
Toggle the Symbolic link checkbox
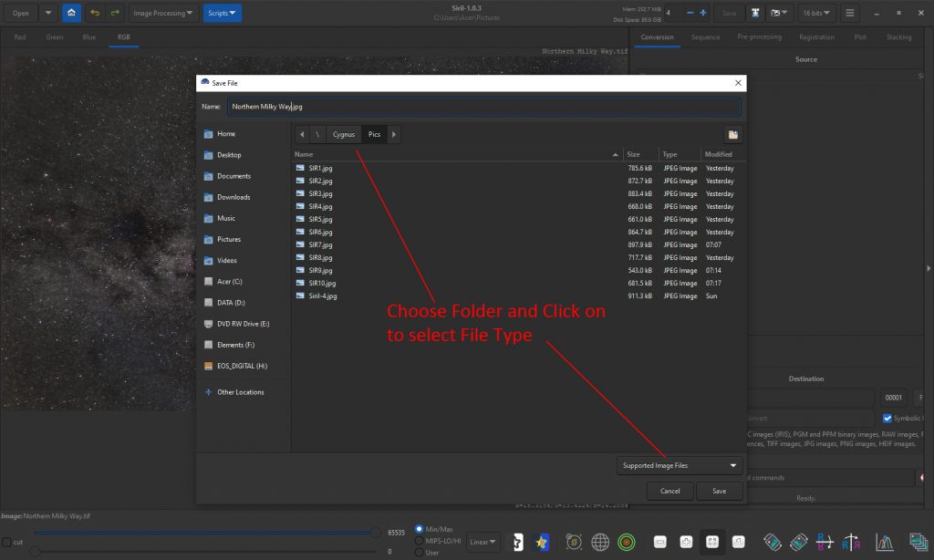click(887, 419)
